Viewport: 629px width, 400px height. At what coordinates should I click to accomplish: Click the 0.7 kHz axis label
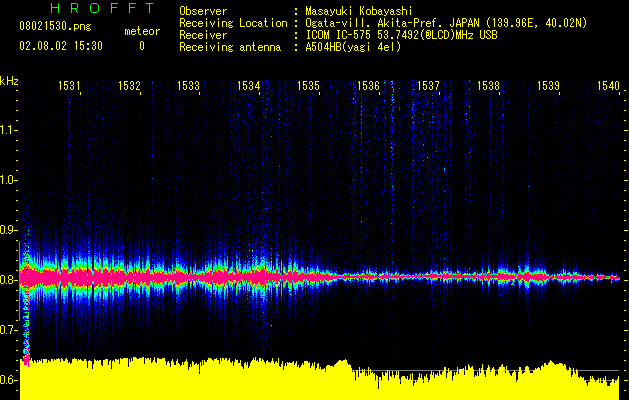8,330
